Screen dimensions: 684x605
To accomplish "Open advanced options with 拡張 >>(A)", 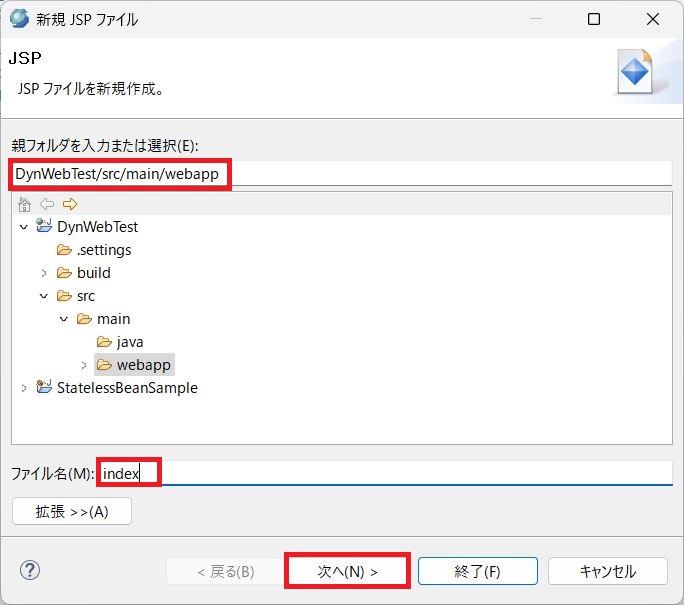I will click(71, 511).
